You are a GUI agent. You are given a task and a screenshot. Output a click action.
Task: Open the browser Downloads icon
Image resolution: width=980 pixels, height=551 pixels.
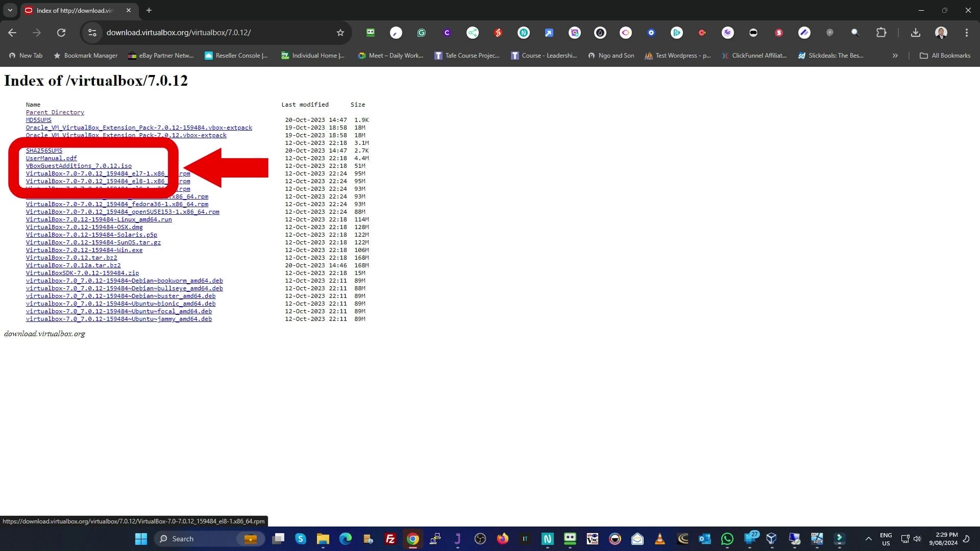point(915,33)
